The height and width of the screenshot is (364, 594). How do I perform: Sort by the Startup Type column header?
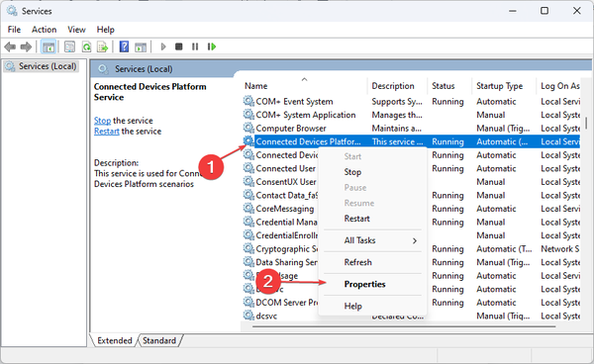[504, 86]
